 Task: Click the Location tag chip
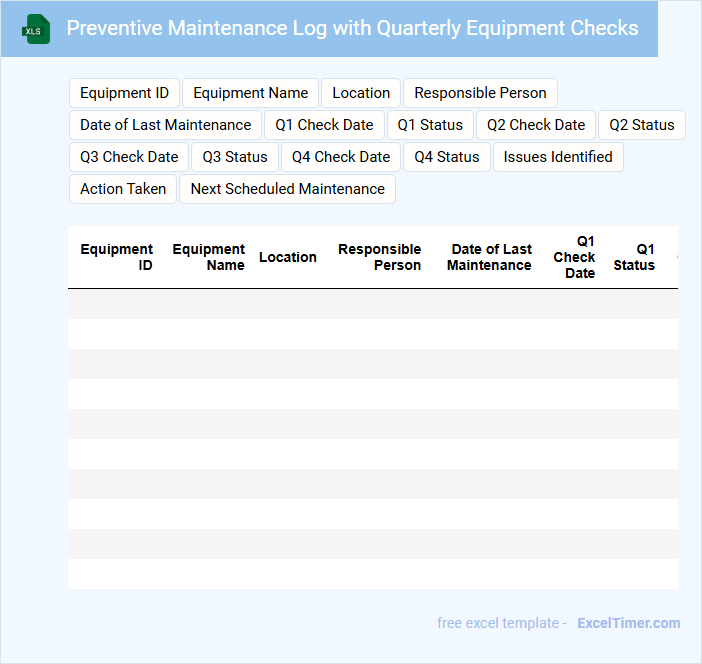(361, 93)
